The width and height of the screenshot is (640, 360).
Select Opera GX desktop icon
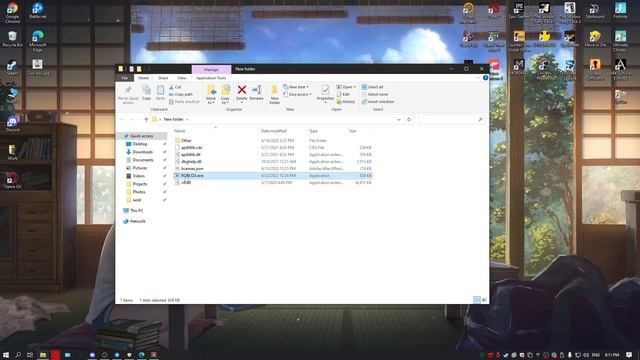click(x=12, y=180)
